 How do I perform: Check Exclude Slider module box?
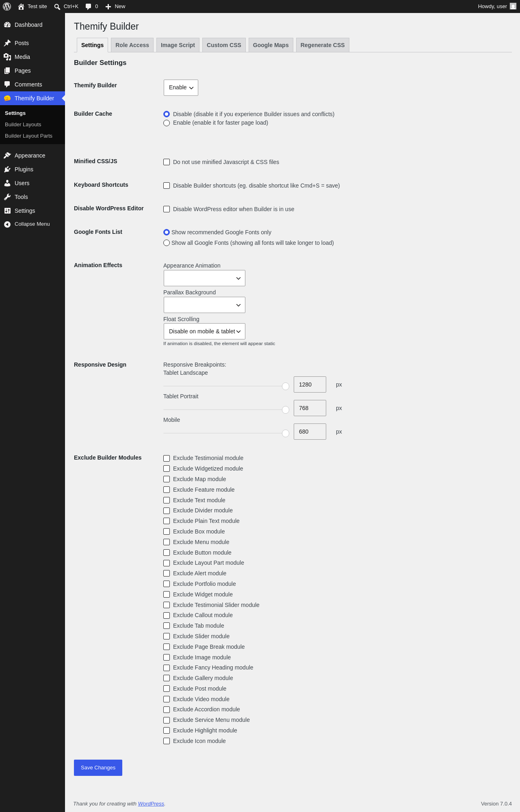(x=167, y=636)
